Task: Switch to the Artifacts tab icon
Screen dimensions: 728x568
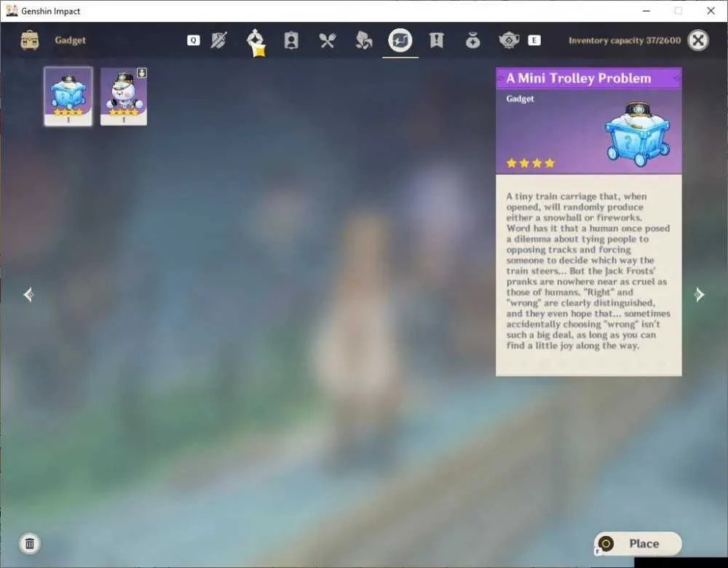Action: [256, 42]
